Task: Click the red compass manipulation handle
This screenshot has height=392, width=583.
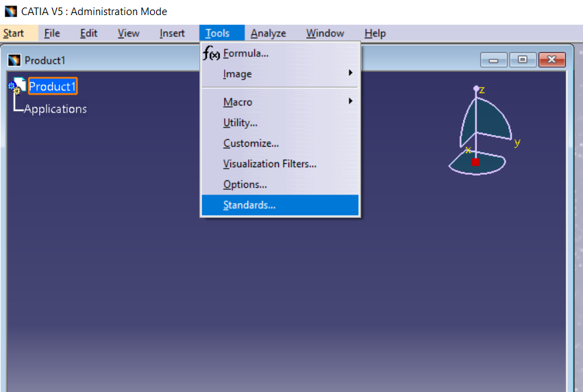Action: coord(475,162)
